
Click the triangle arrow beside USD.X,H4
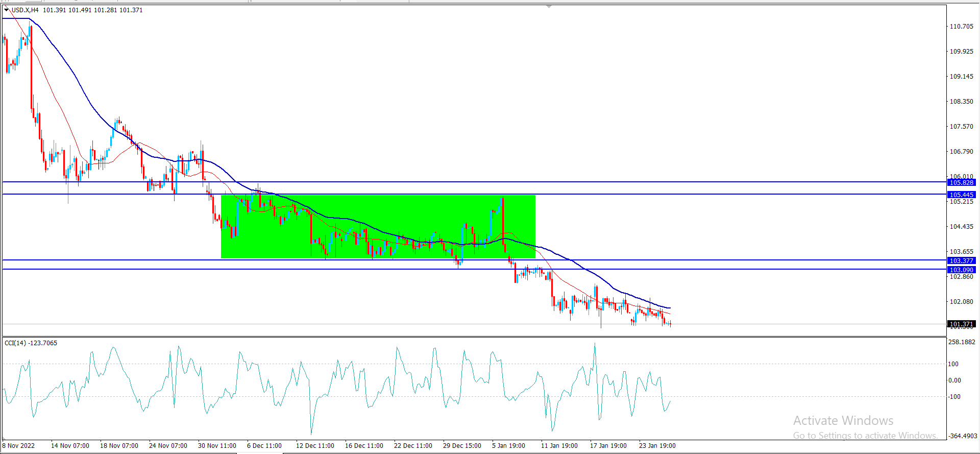coord(7,10)
